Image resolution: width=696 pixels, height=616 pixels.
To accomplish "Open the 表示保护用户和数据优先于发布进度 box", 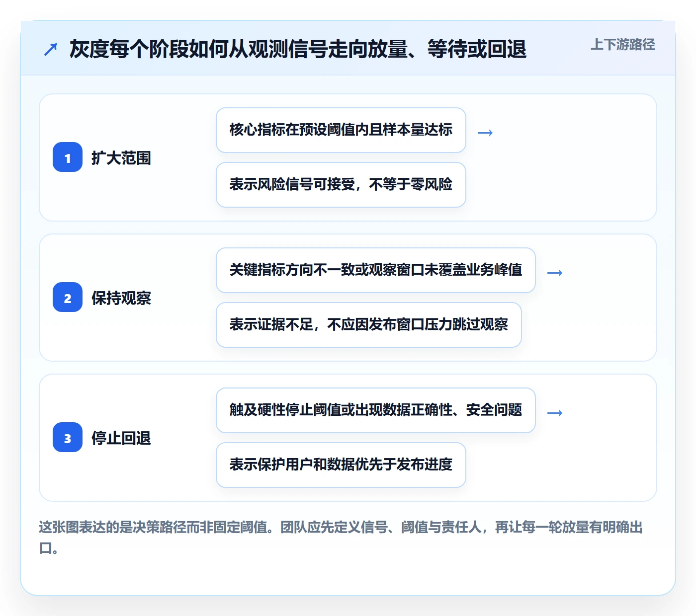I will (x=341, y=465).
